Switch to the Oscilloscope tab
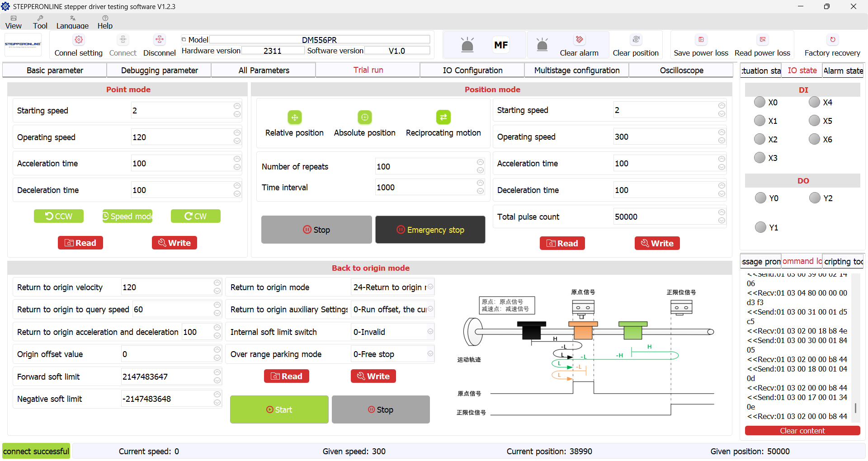Image resolution: width=868 pixels, height=461 pixels. point(681,71)
